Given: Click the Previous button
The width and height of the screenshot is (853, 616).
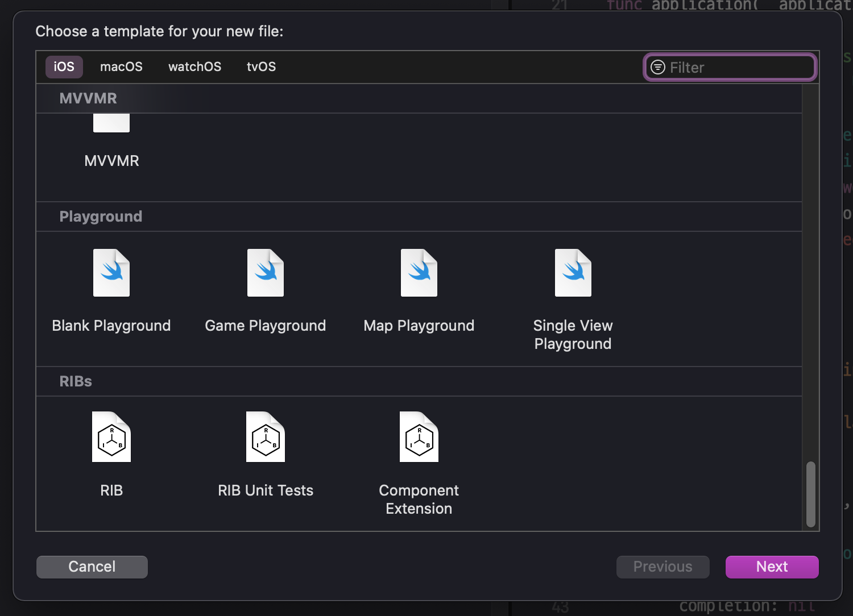Looking at the screenshot, I should click(x=662, y=567).
